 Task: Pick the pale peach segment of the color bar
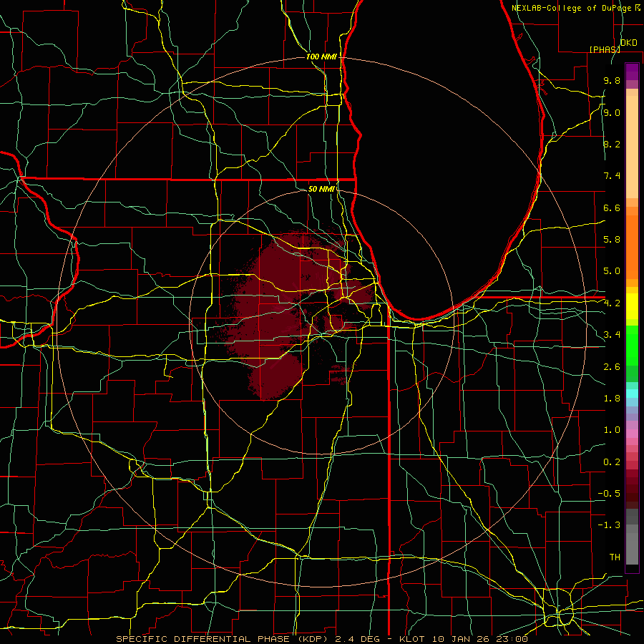[x=632, y=147]
